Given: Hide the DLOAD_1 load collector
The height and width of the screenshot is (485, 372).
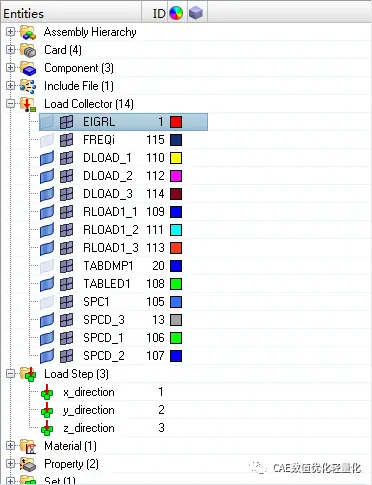Looking at the screenshot, I should (47, 158).
